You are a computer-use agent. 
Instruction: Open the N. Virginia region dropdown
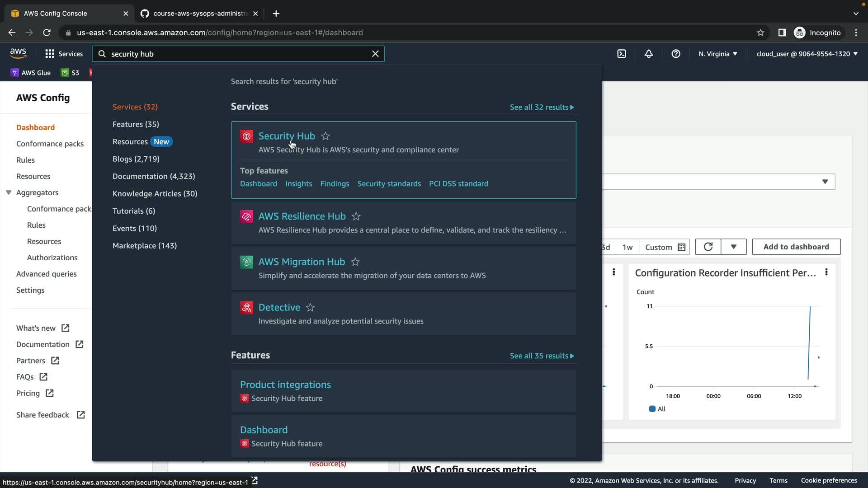717,54
